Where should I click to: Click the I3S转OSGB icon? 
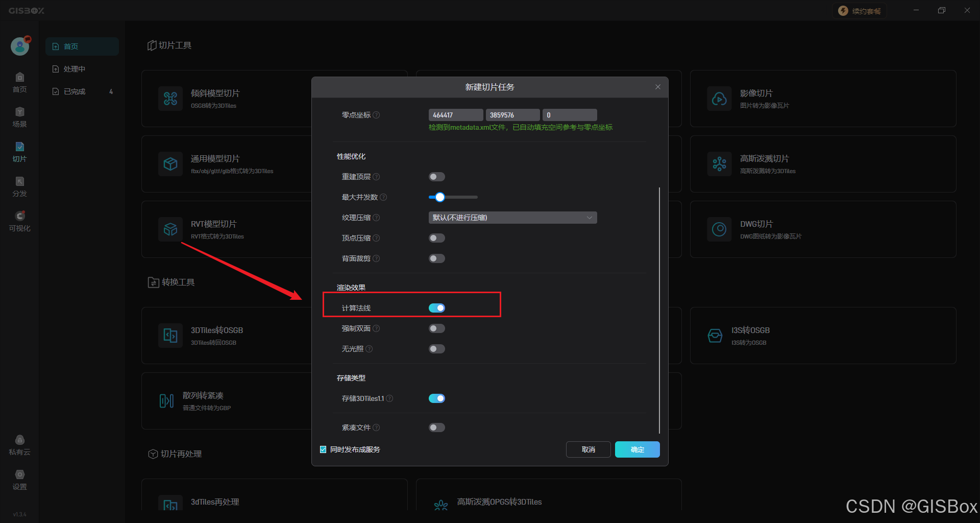pos(715,336)
